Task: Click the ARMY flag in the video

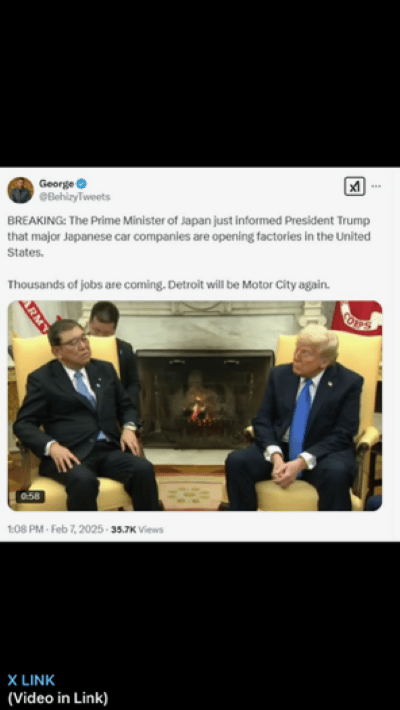Action: click(x=33, y=317)
